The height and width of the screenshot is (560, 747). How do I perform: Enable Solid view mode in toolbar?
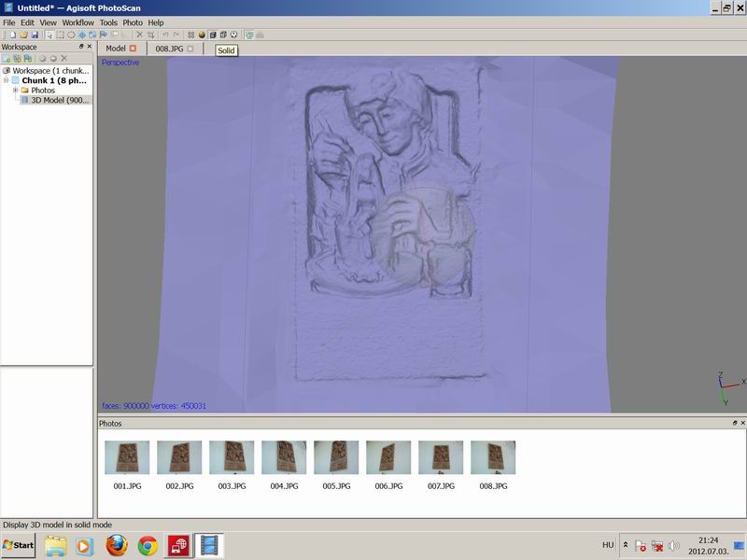pyautogui.click(x=213, y=35)
